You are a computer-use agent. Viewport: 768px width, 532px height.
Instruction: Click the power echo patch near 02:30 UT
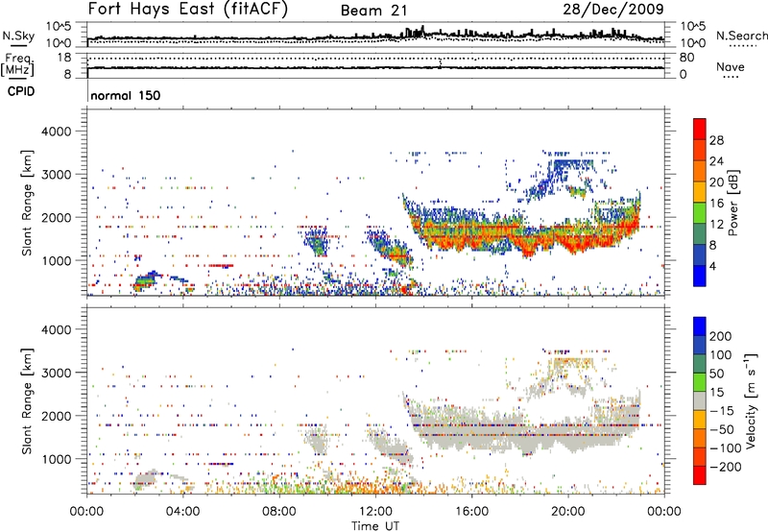coord(147,281)
